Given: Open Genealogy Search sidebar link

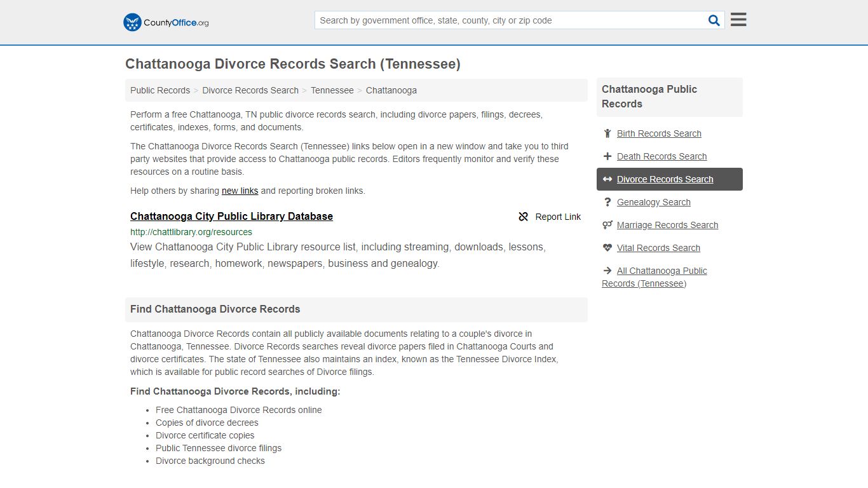Looking at the screenshot, I should [x=653, y=202].
